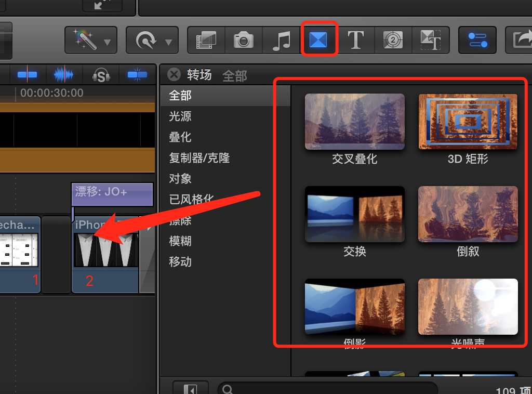
Task: Open the themes browser icon
Action: click(431, 40)
